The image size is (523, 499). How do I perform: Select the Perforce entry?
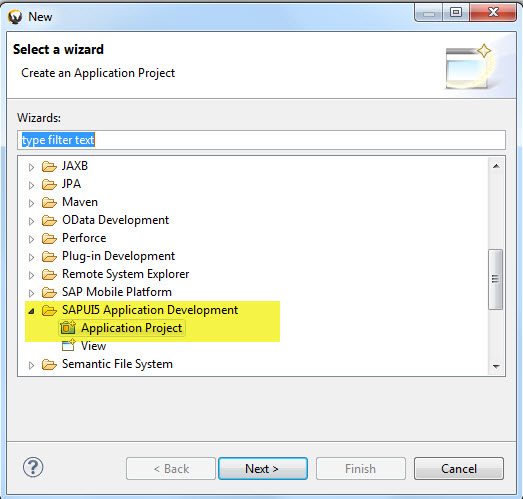click(x=84, y=238)
